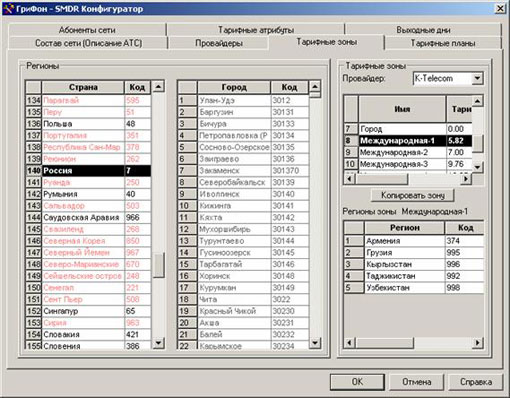Select the Румыния country row
The image size is (510, 398).
click(x=88, y=194)
